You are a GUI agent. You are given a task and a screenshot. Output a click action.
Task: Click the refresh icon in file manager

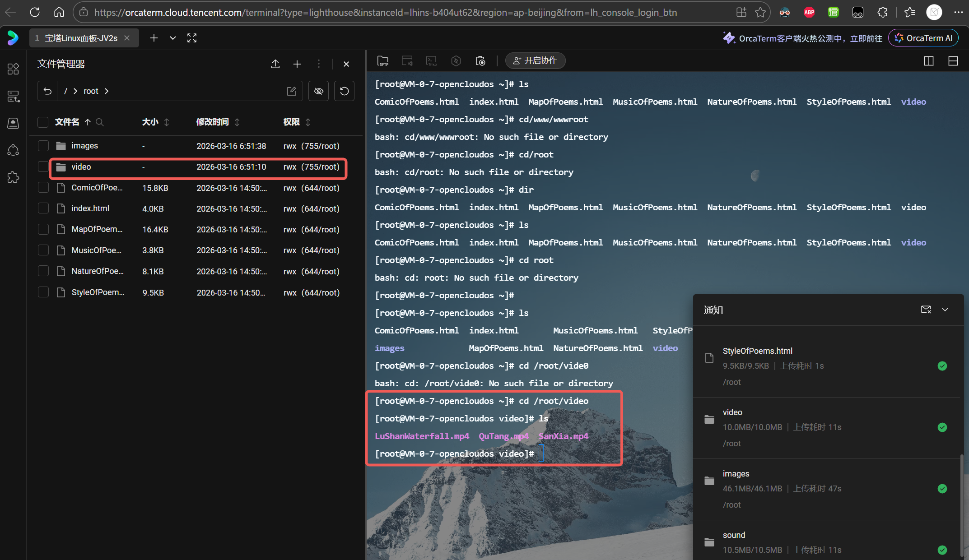coord(344,91)
